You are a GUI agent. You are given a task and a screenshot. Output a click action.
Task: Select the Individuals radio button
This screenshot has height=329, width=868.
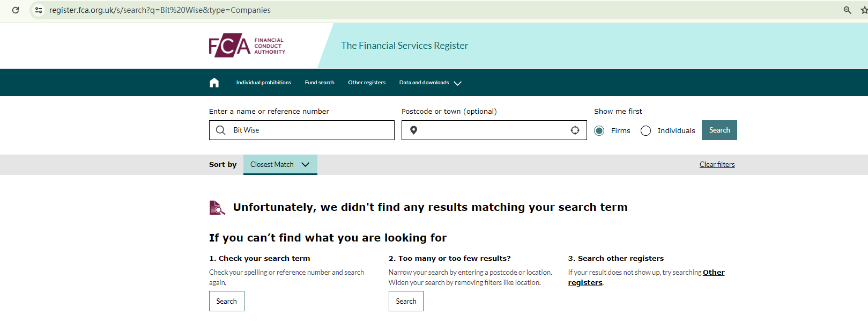(x=646, y=130)
